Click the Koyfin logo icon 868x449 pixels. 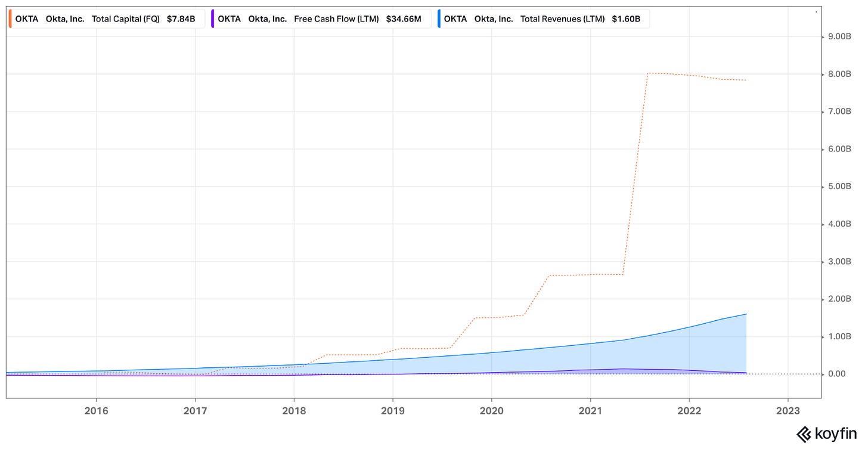click(x=803, y=433)
